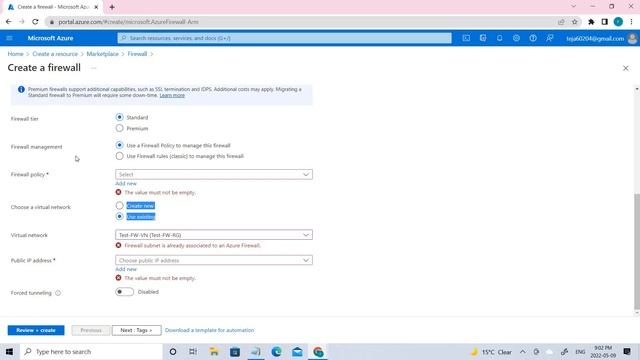Open Download a template for automation link
640x360 pixels.
(209, 330)
